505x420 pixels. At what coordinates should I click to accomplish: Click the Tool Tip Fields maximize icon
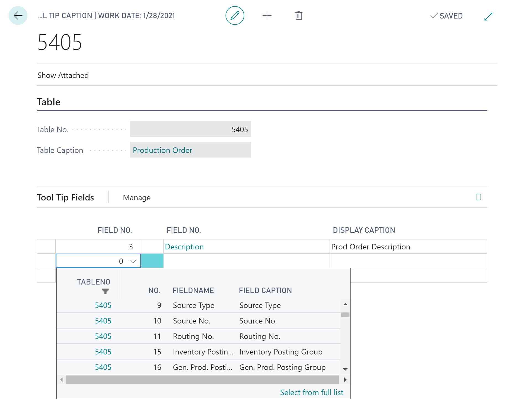[478, 197]
